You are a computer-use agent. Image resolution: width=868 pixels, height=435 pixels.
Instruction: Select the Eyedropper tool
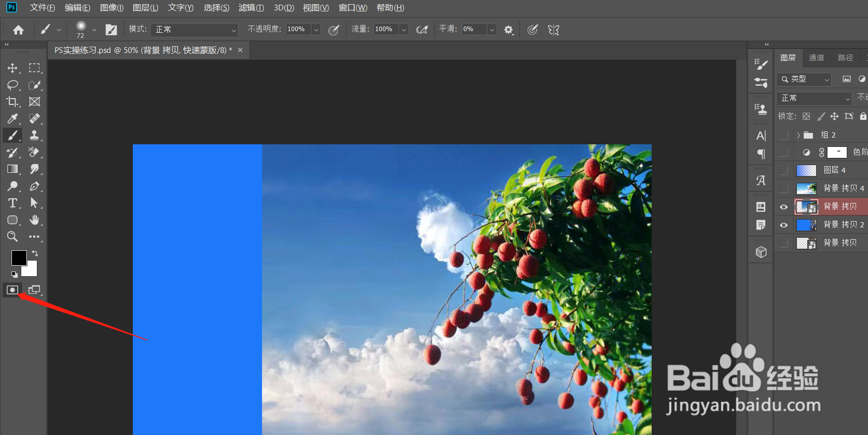[x=12, y=118]
